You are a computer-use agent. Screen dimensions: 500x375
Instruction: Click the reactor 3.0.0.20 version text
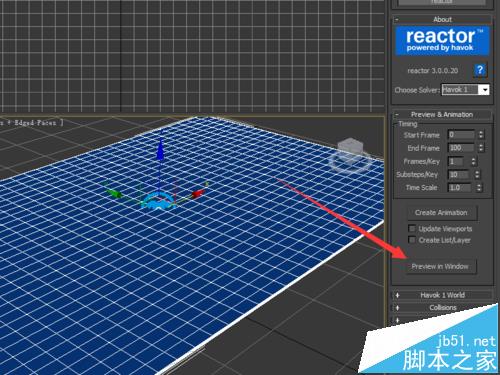coord(432,71)
